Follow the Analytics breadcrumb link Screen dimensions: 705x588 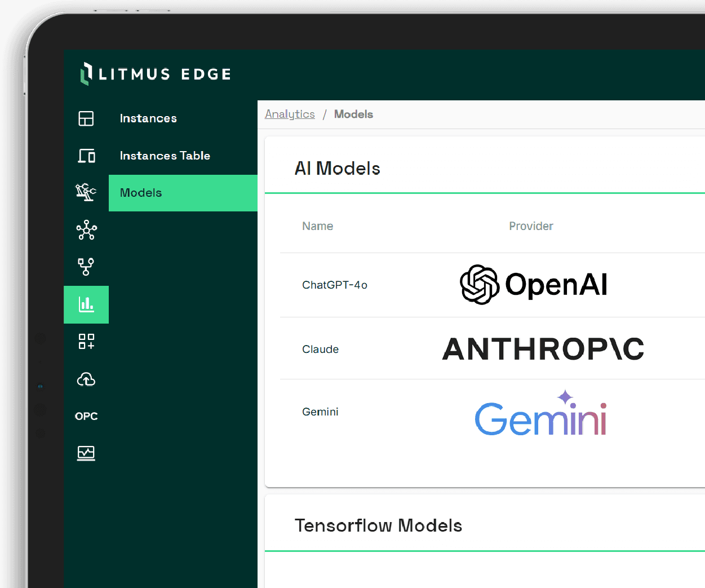[290, 114]
